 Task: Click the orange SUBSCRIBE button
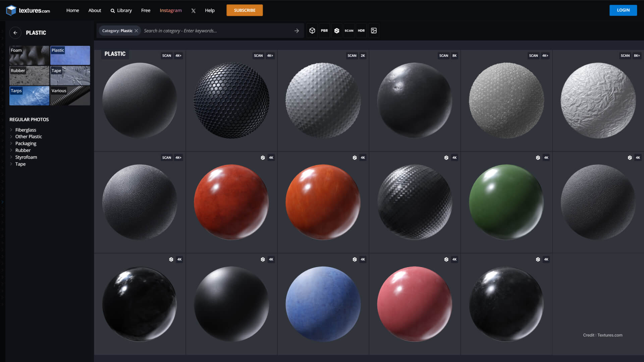click(x=245, y=10)
